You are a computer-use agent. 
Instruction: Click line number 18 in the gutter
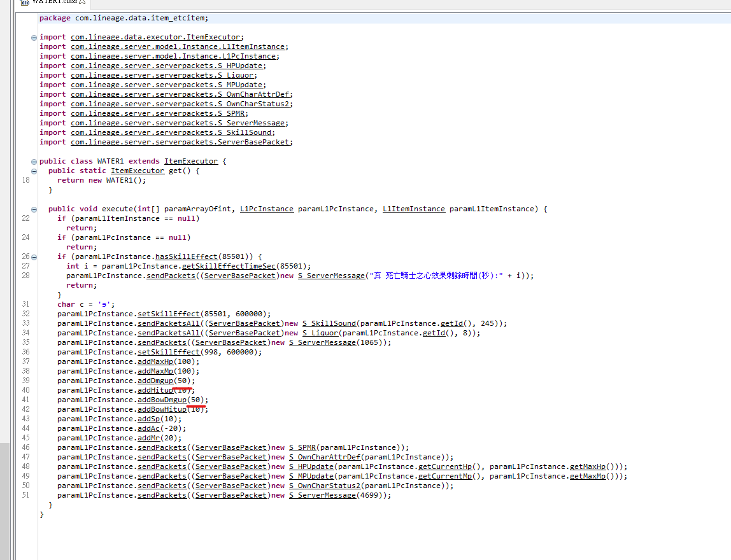(x=25, y=180)
